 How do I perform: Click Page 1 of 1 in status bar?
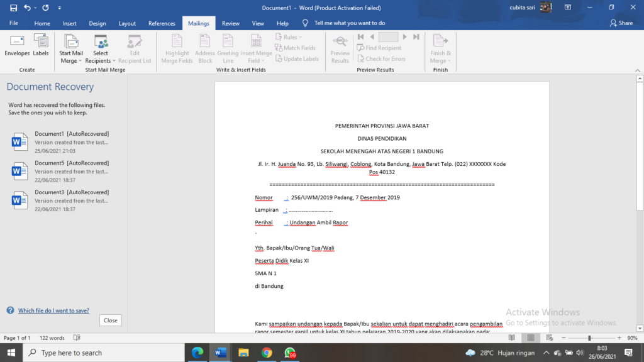(17, 337)
